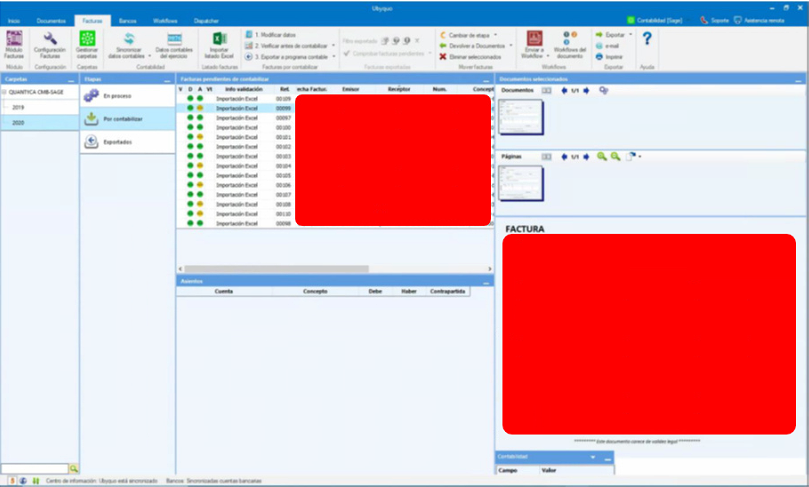Click search documents icon beside Documentos arrows
The image size is (809, 487).
pos(604,90)
